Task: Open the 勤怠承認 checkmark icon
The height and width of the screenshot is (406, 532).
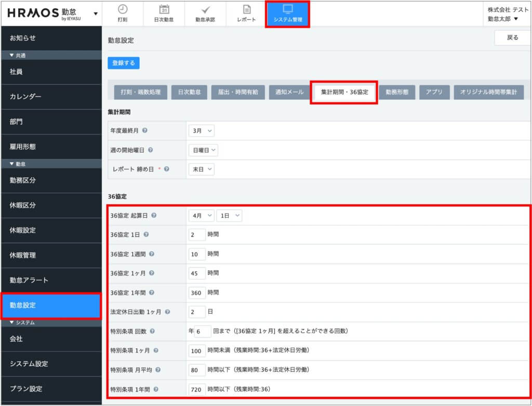Action: [205, 9]
